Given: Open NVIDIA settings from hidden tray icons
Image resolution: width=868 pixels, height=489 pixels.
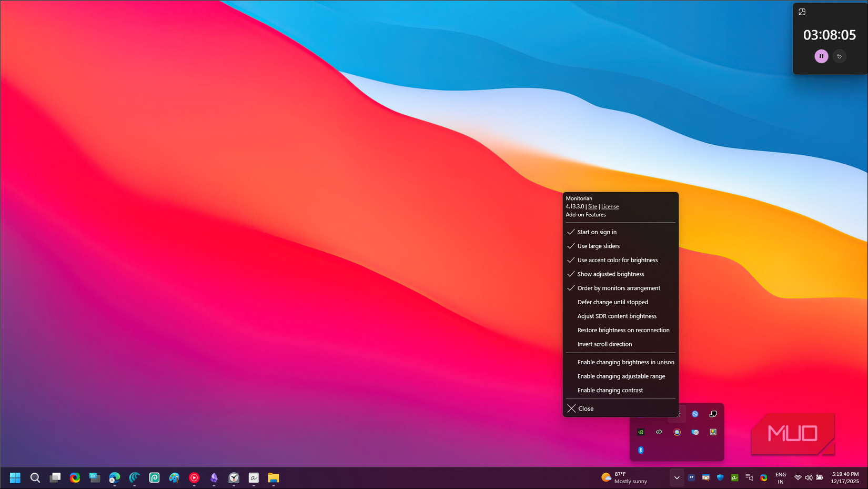Looking at the screenshot, I should (x=641, y=432).
